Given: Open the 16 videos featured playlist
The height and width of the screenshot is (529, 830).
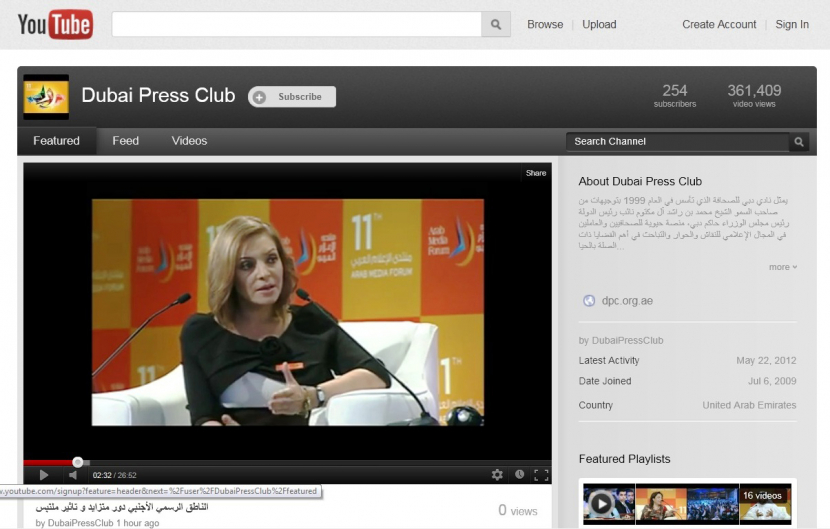Looking at the screenshot, I should coord(687,504).
